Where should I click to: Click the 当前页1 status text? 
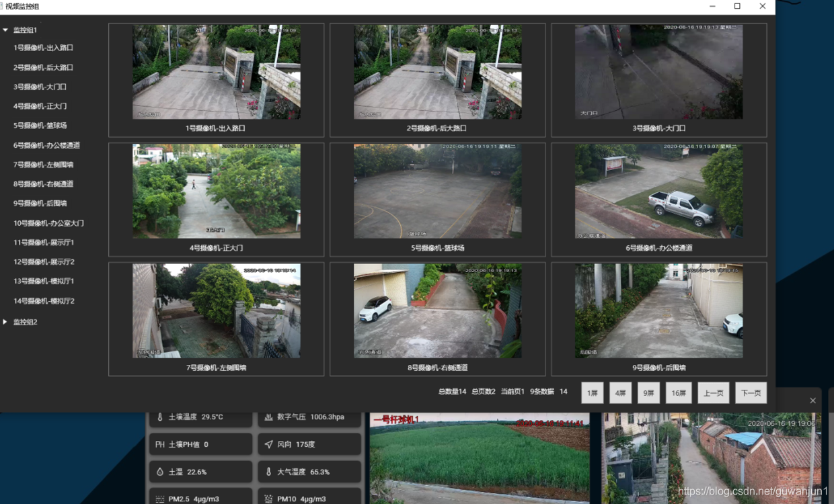513,392
